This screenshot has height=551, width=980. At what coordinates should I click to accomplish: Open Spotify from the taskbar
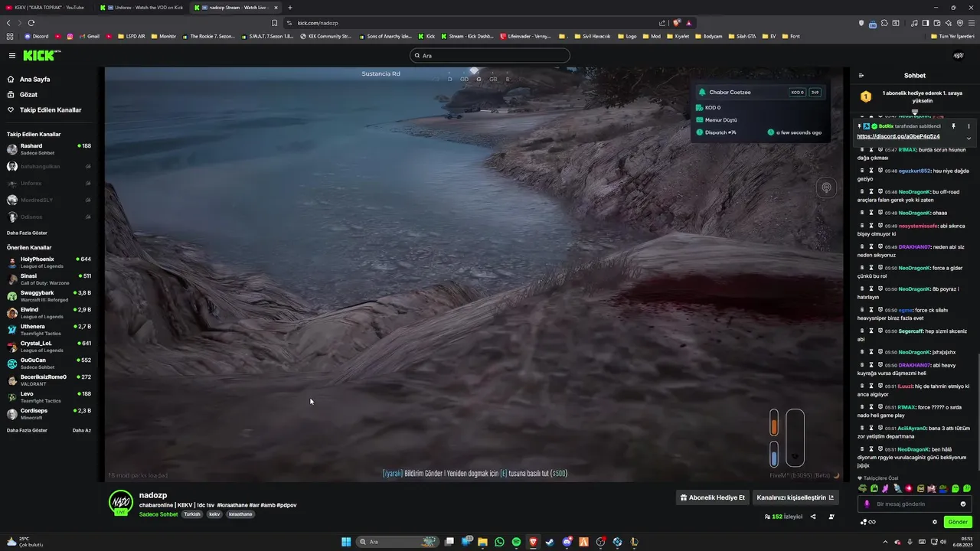[516, 542]
